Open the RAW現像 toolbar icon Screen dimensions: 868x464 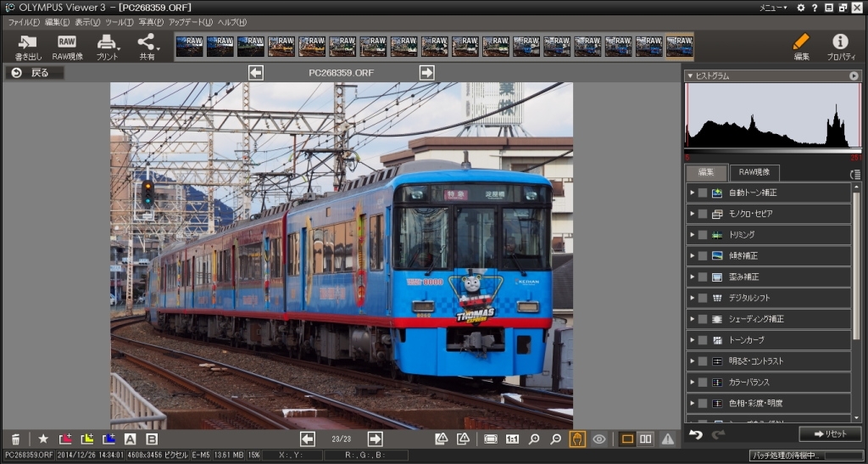(x=68, y=48)
